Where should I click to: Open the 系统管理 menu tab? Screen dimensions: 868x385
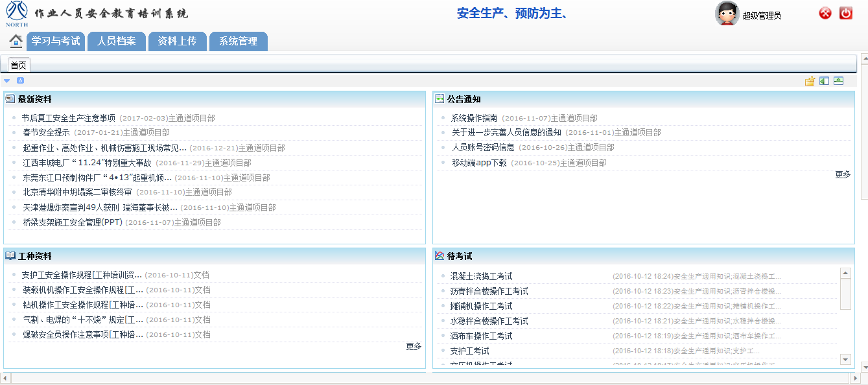pos(238,41)
